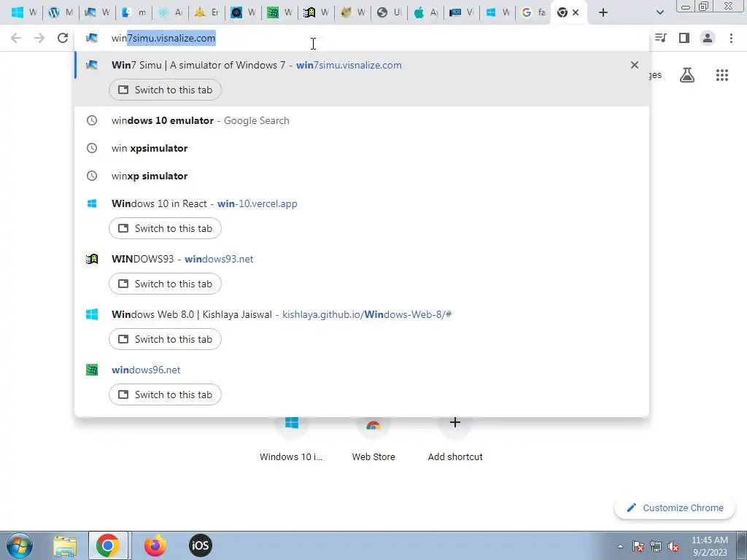Launch Firefox from the taskbar
This screenshot has width=747, height=560.
(x=155, y=545)
